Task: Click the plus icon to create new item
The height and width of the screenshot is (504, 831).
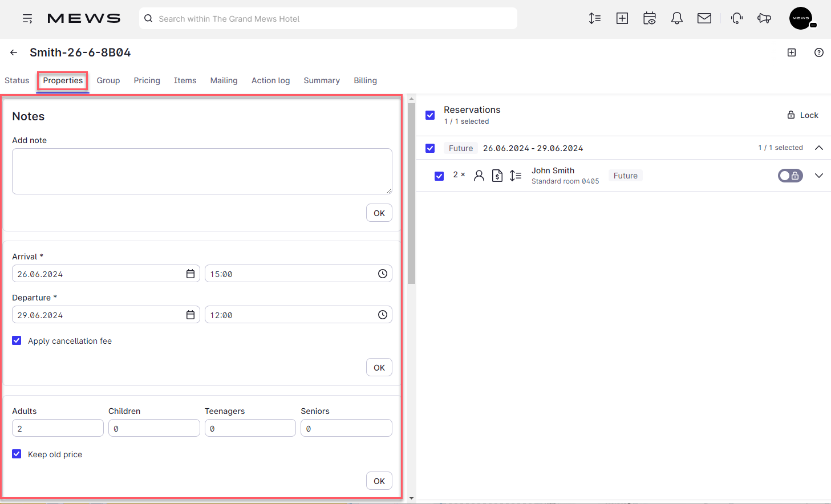Action: 622,18
